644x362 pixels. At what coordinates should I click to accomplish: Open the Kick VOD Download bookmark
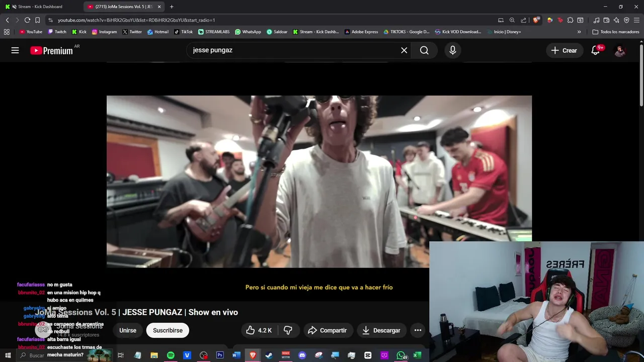coord(458,32)
